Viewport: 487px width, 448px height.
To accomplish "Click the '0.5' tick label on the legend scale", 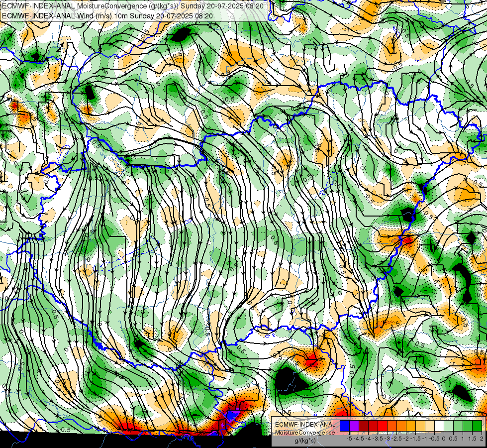I will tap(453, 439).
